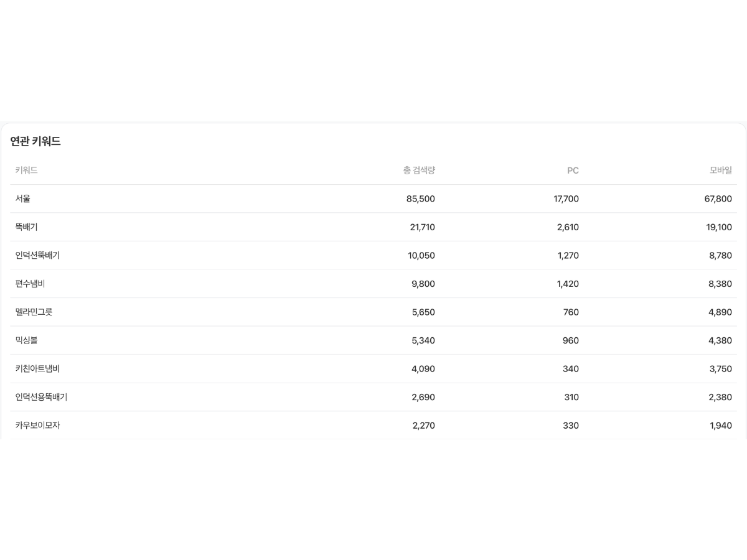Click the 모바일 column header

coord(721,170)
